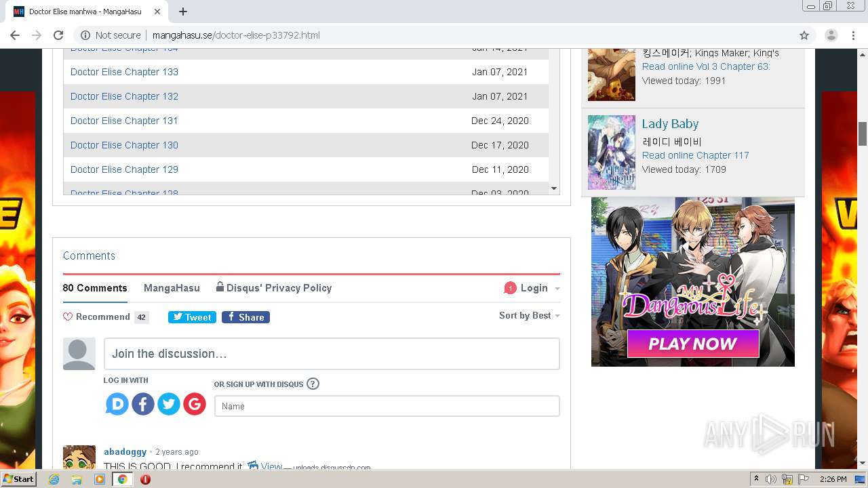Screen dimensions: 868x488
Task: Click the Facebook Share button
Action: point(245,317)
